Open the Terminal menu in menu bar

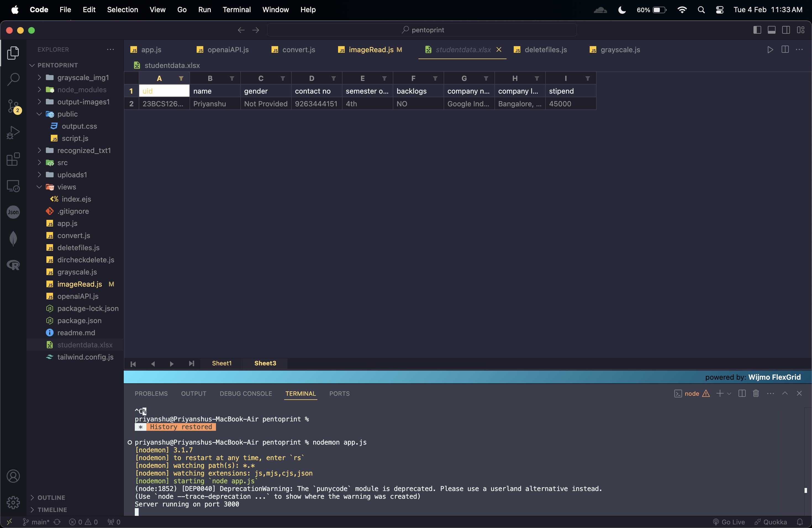[x=236, y=10]
